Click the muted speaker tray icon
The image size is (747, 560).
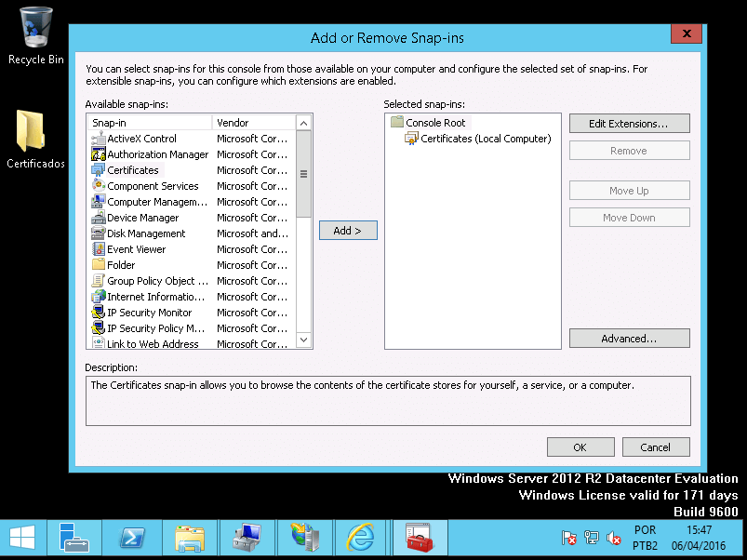[x=614, y=538]
